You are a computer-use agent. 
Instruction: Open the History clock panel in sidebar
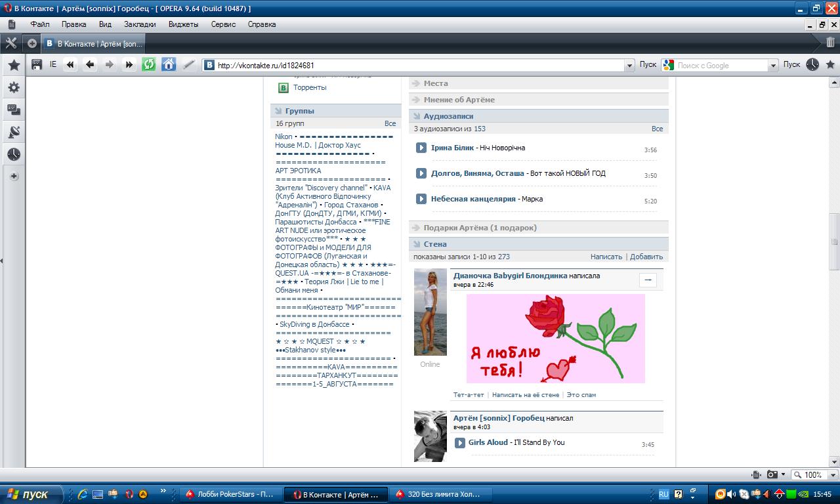click(14, 154)
